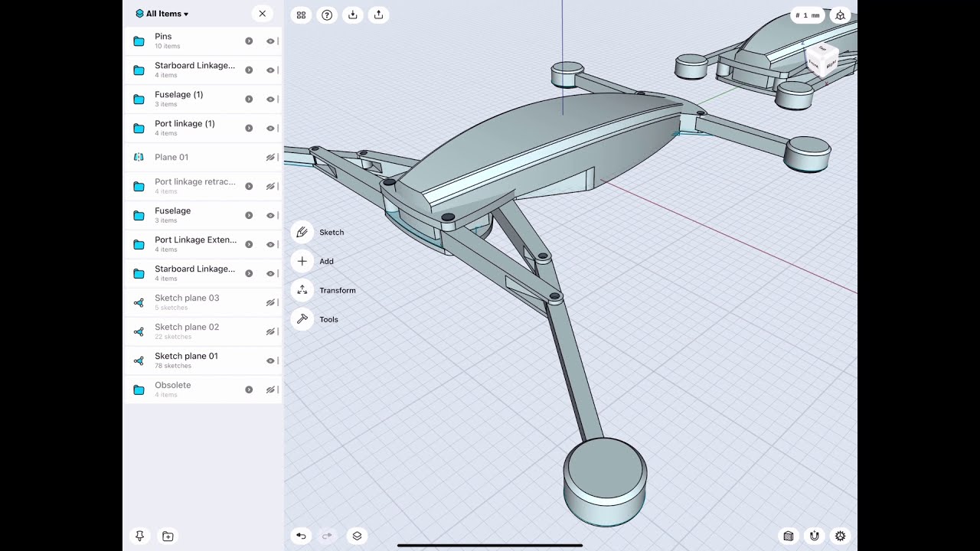Show the hidden Plane 01

point(270,158)
